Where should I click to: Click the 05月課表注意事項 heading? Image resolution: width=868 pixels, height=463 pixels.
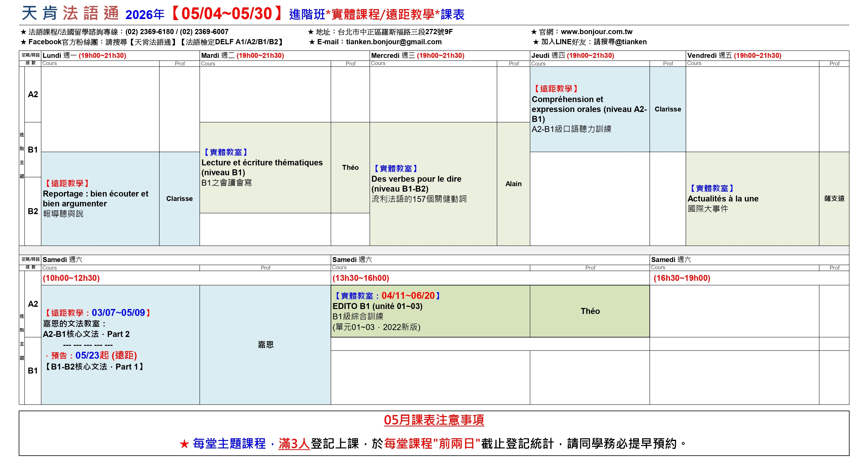[434, 420]
